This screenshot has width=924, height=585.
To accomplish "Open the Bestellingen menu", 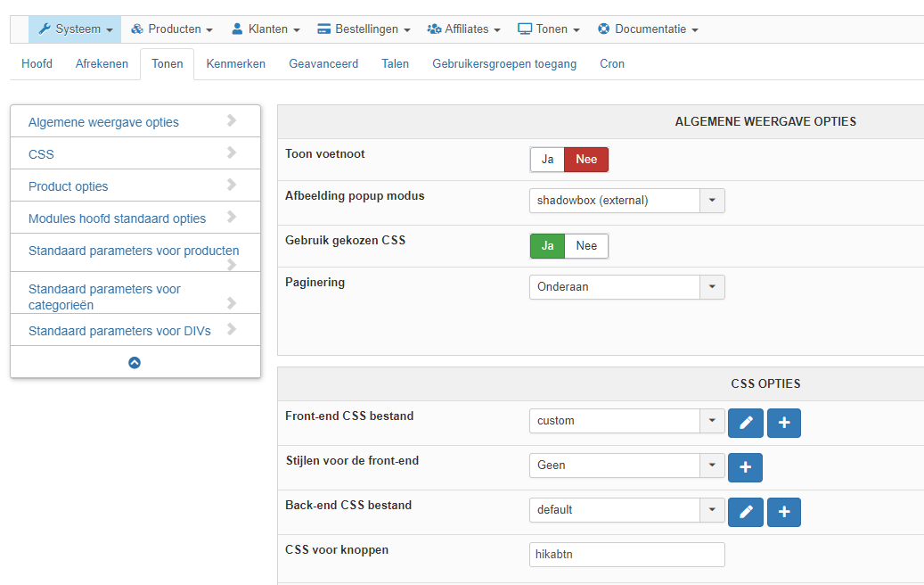I will click(x=364, y=29).
